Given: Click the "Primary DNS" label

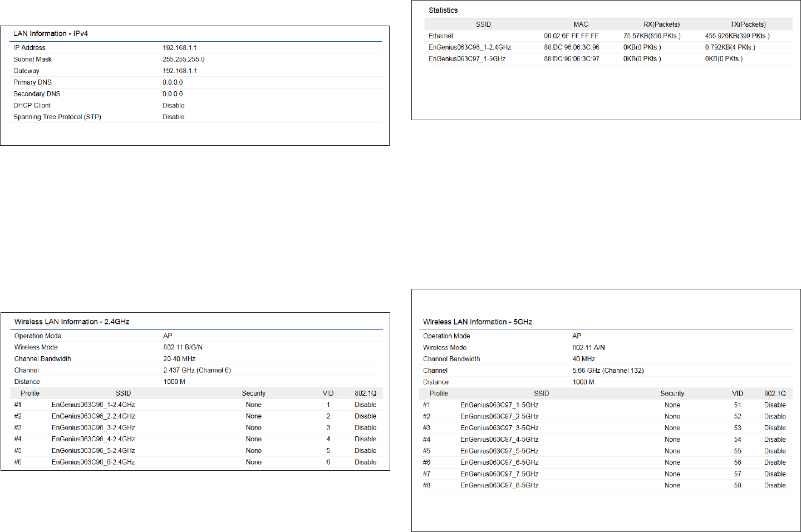Looking at the screenshot, I should tap(32, 82).
